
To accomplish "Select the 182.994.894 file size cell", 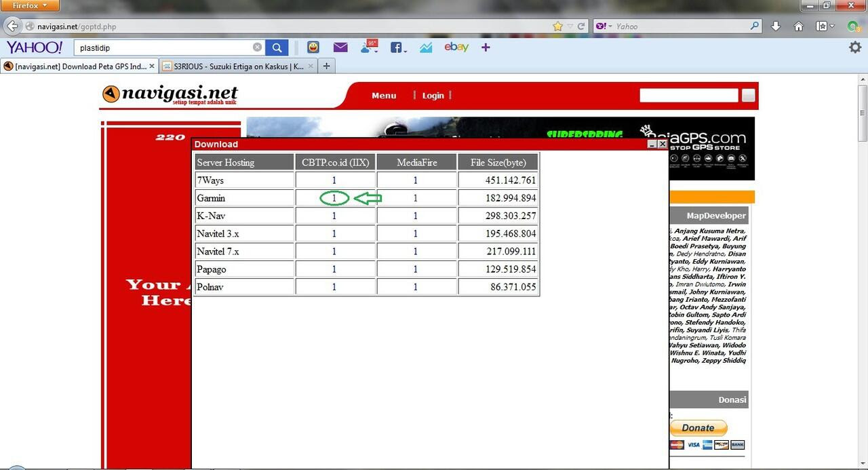I will [x=498, y=198].
